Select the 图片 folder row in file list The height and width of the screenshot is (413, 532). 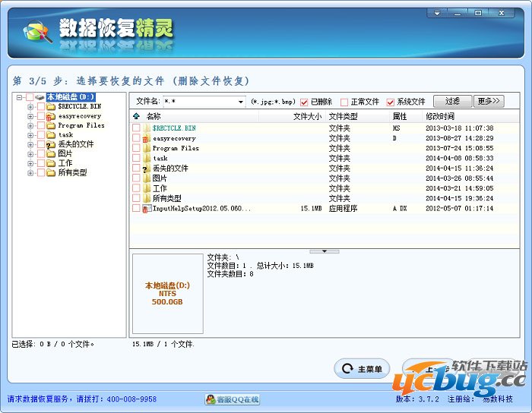[x=324, y=178]
